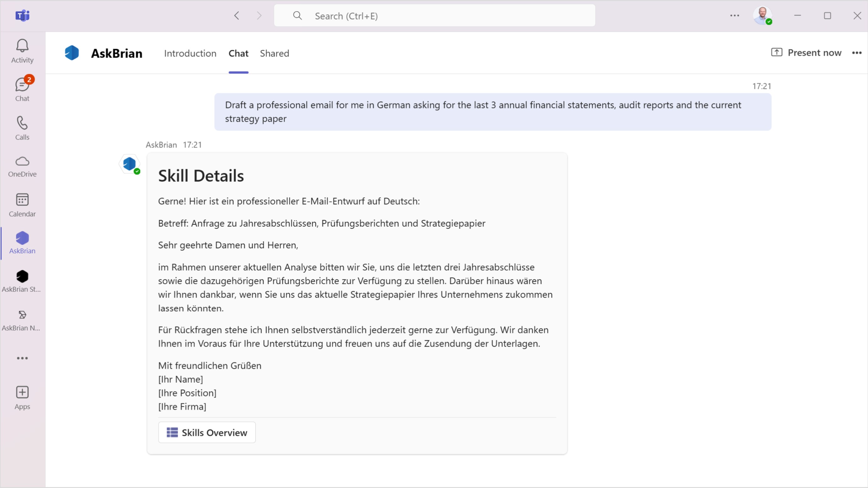Open OneDrive cloud icon in sidebar

coord(22,166)
